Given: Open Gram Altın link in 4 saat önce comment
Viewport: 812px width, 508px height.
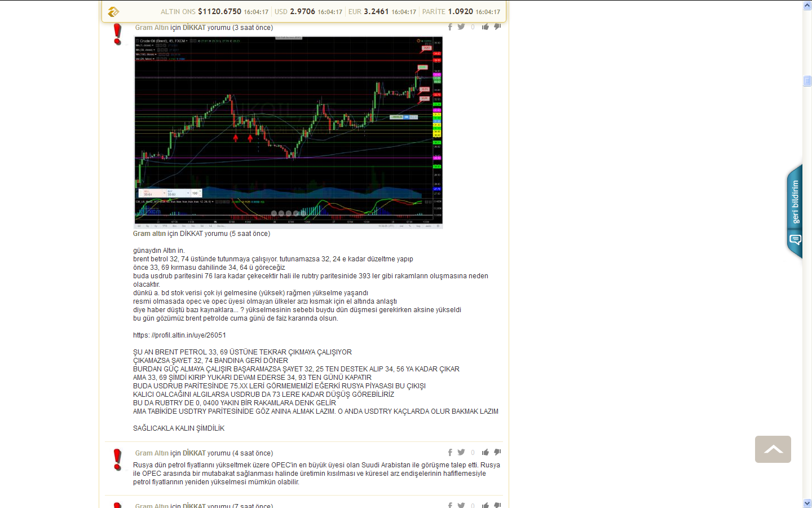Looking at the screenshot, I should (152, 453).
